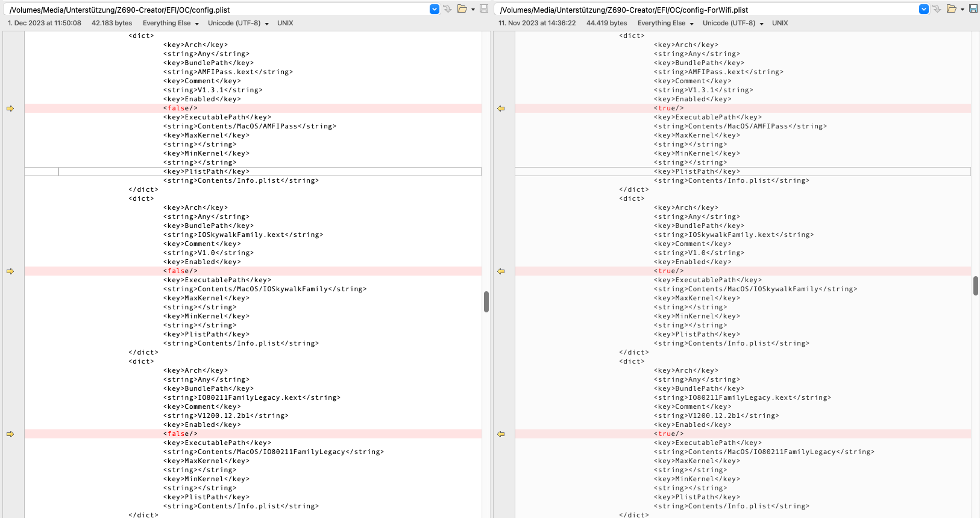The width and height of the screenshot is (980, 518).
Task: Click the left pane UNIX line-ending label
Action: [x=285, y=23]
